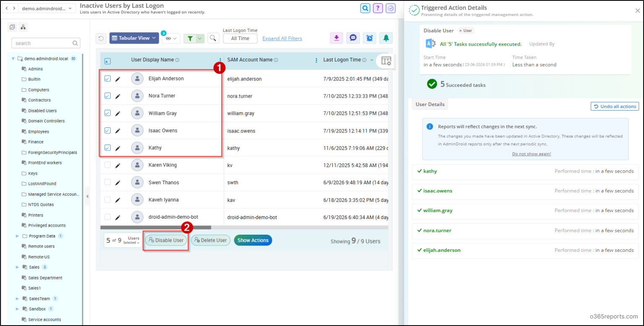The width and height of the screenshot is (644, 326).
Task: Click the info icon next to SAM Account Name
Action: 277,60
